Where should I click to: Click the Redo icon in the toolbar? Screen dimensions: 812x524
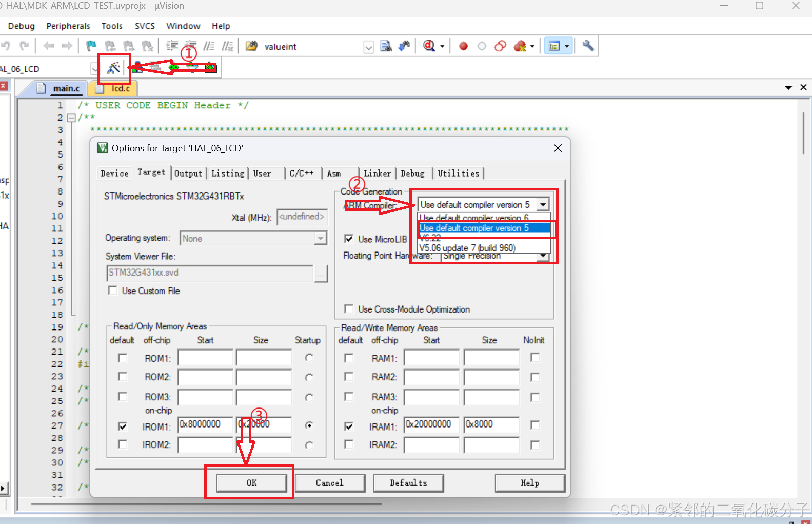[x=24, y=46]
